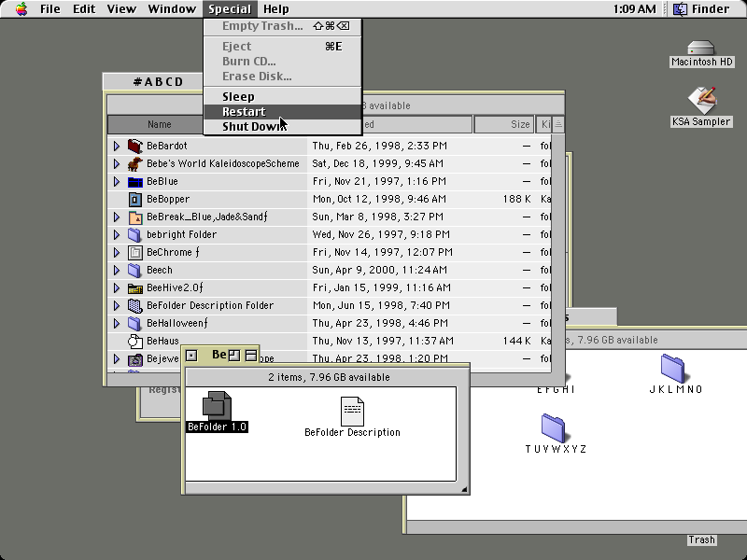Expand the bebright Folder
Screen dimensions: 747x560
click(x=116, y=234)
